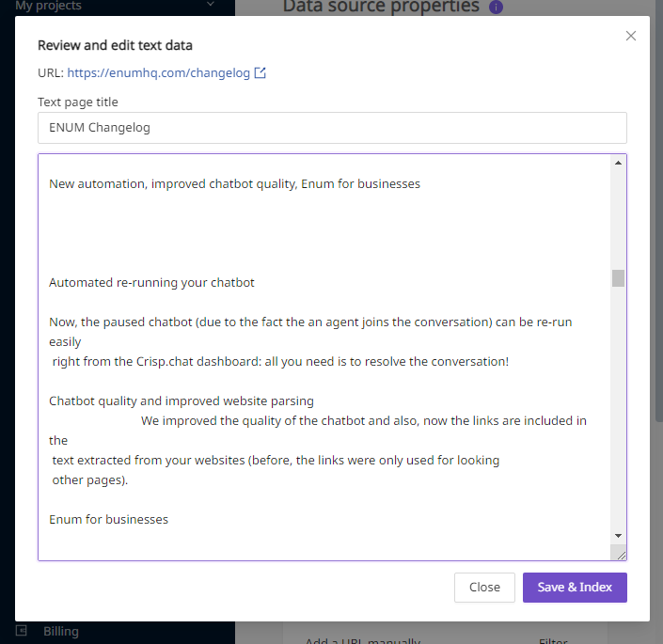
Task: Click the text area scrollbar down arrow
Action: coord(618,535)
